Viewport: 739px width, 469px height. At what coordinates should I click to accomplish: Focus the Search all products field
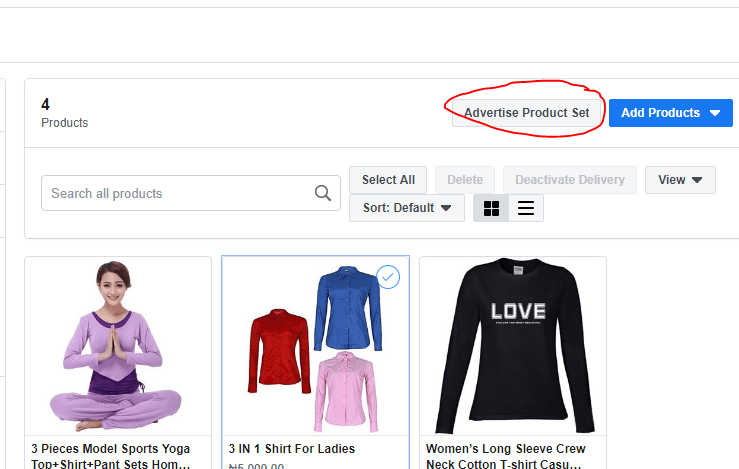(x=191, y=193)
